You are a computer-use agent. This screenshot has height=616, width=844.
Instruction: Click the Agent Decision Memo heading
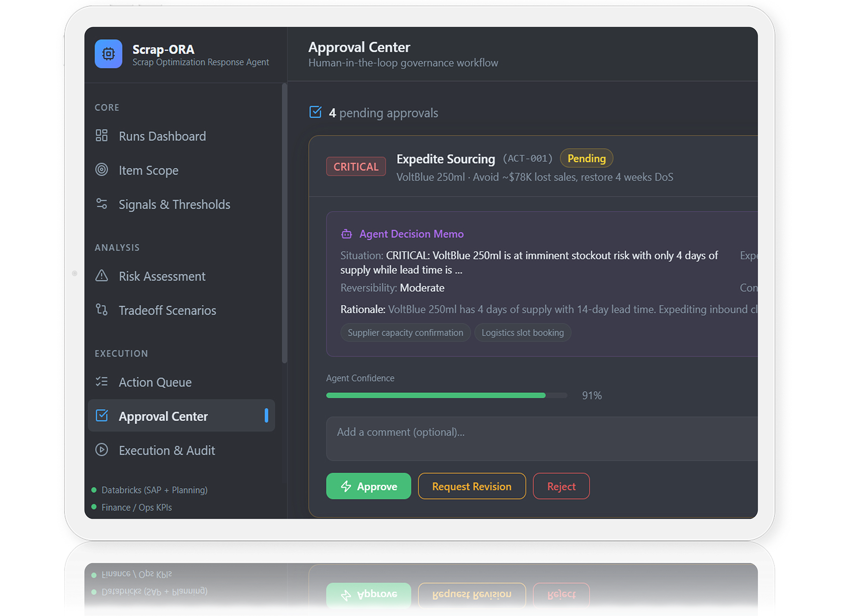(x=412, y=234)
